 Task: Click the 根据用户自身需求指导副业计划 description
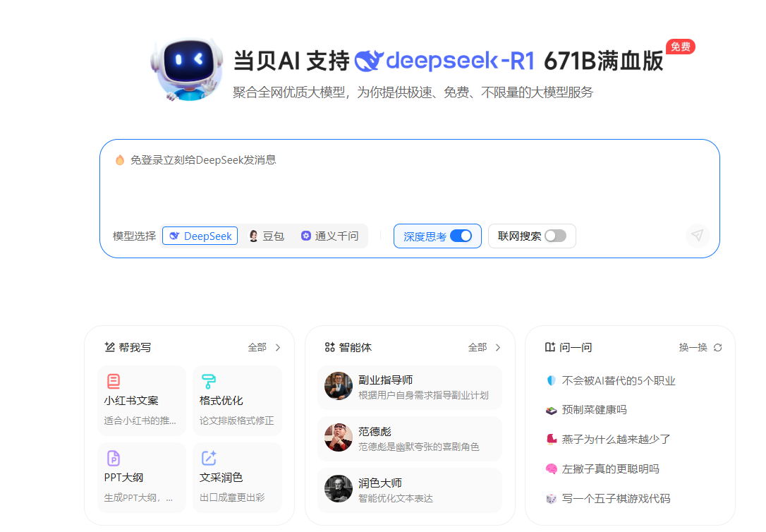coord(423,395)
